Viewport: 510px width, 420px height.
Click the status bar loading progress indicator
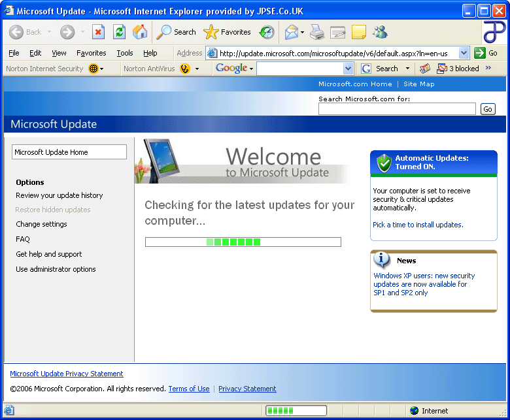point(296,411)
